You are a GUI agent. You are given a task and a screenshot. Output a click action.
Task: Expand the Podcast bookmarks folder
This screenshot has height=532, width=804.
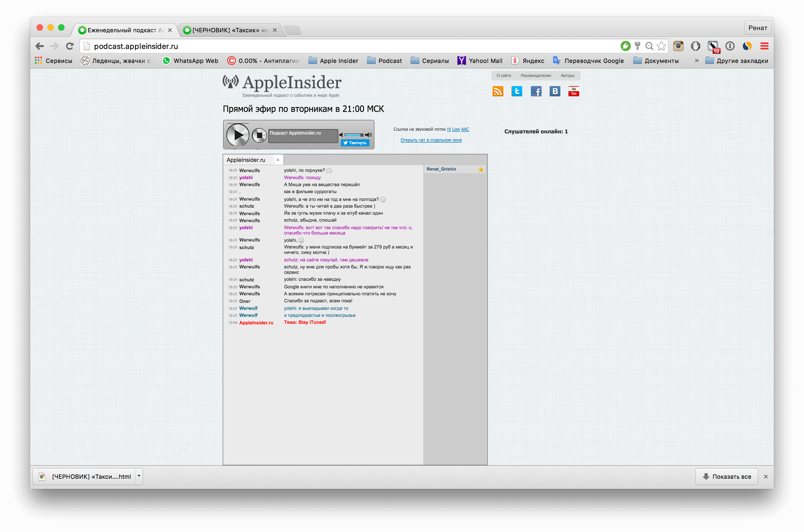tap(385, 61)
